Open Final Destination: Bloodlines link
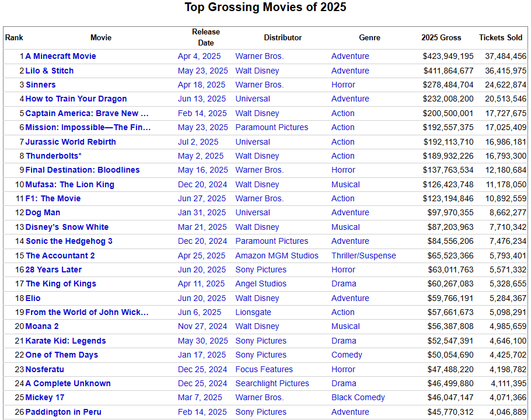The height and width of the screenshot is (420, 531). tap(83, 170)
